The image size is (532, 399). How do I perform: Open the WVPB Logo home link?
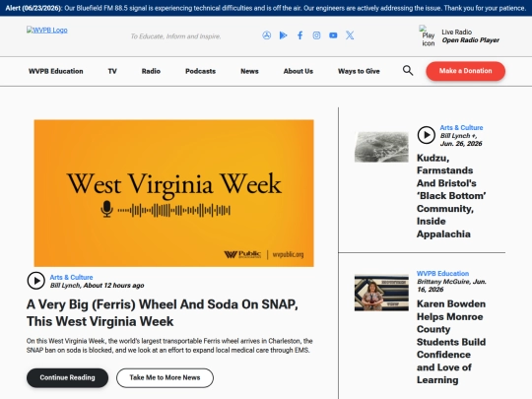point(47,30)
